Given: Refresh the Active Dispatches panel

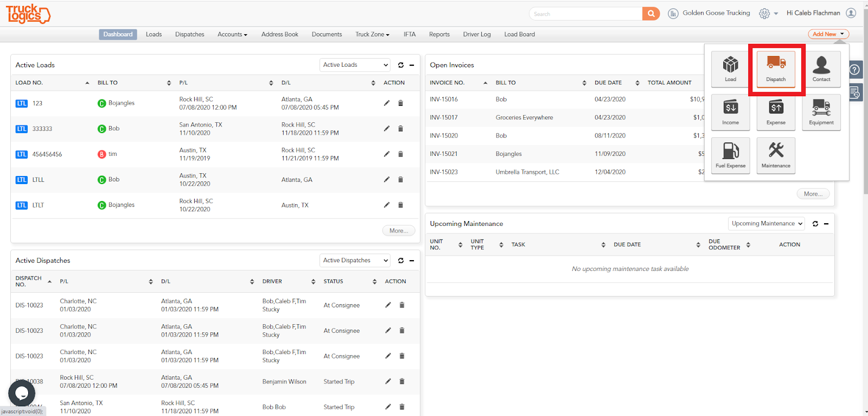Looking at the screenshot, I should (401, 261).
